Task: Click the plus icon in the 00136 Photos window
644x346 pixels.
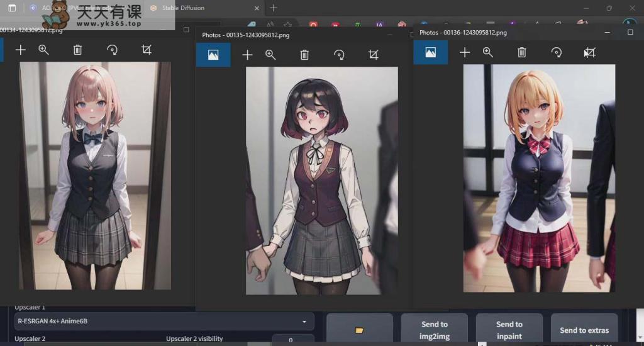Action: (465, 53)
